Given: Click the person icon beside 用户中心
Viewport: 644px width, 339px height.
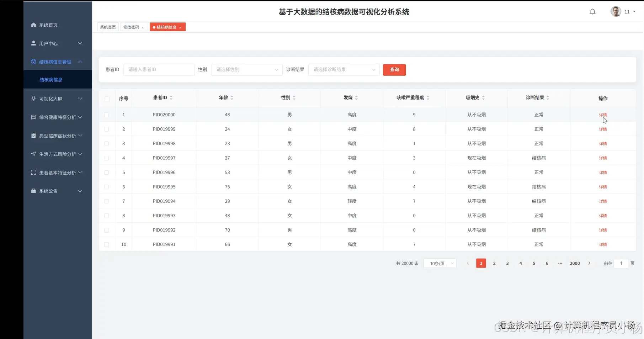Looking at the screenshot, I should click(33, 43).
